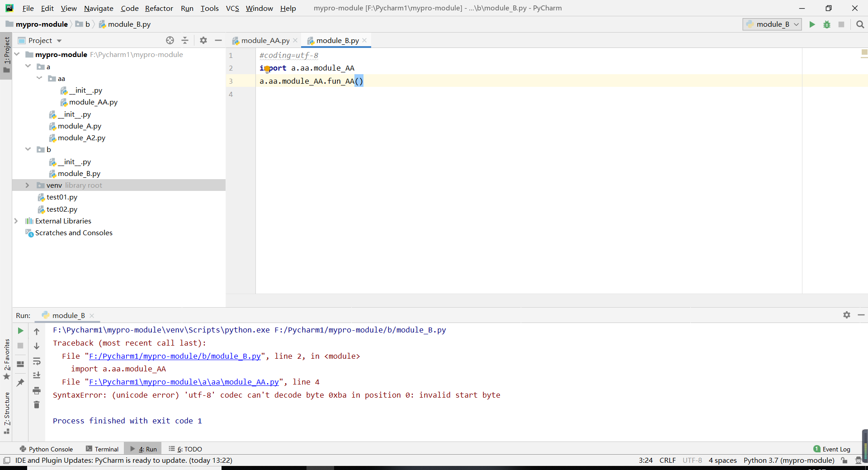Click the down arrow in Run panel

37,346
